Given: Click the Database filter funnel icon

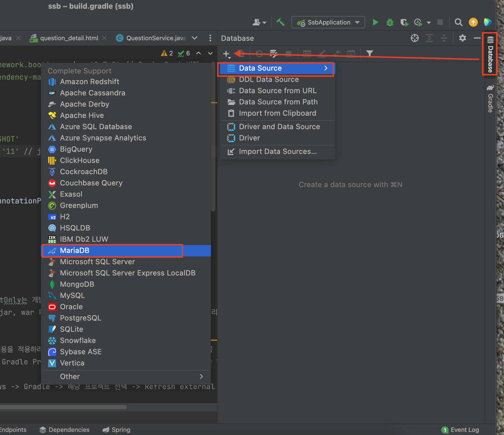Looking at the screenshot, I should [370, 53].
